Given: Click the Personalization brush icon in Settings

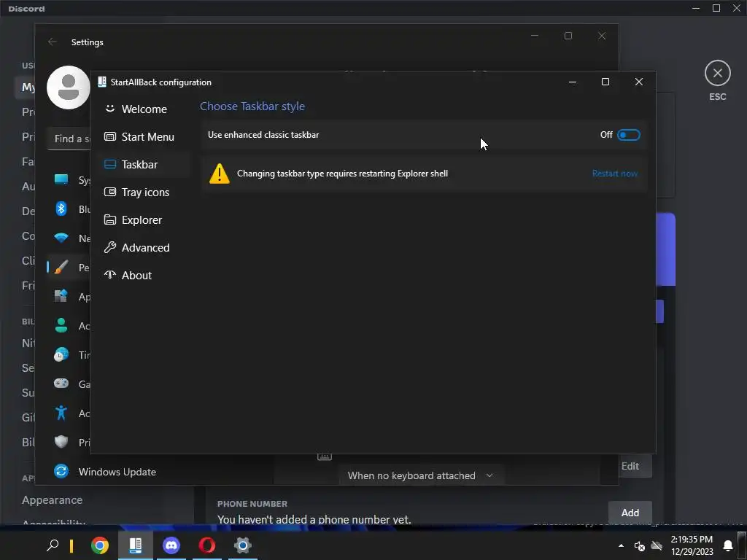Looking at the screenshot, I should [x=61, y=267].
